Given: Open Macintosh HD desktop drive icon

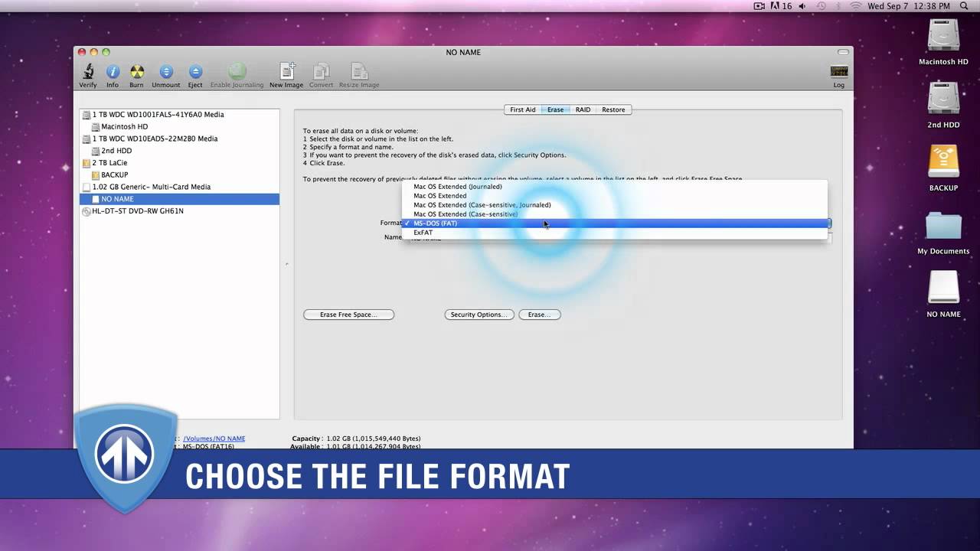Looking at the screenshot, I should [x=943, y=36].
